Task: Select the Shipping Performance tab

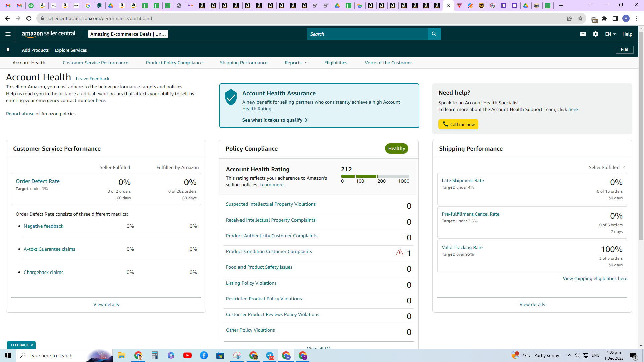Action: tap(244, 63)
